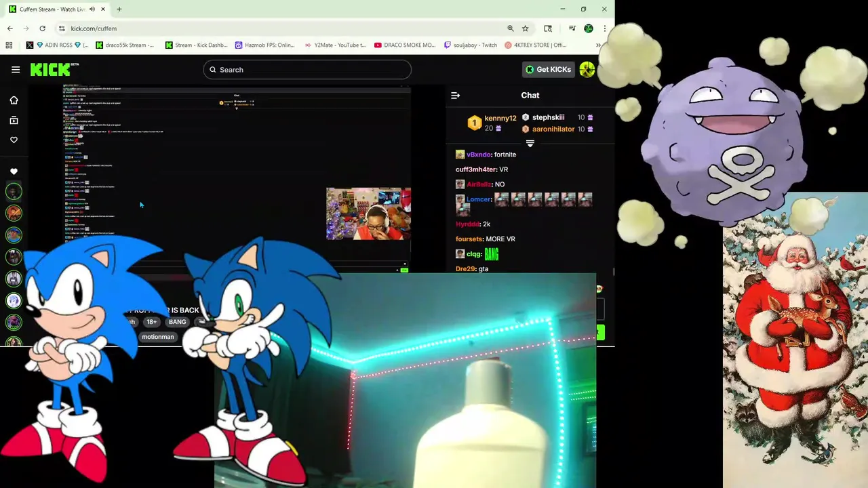Screen dimensions: 868x488
Task: Click chat username cuff3mh4ter
Action: 476,169
